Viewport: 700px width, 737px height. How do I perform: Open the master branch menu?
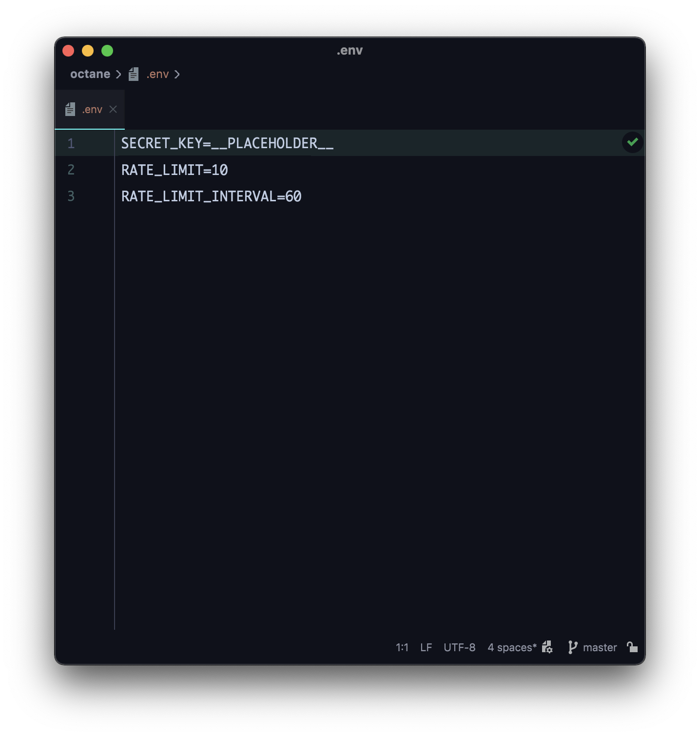pos(600,647)
